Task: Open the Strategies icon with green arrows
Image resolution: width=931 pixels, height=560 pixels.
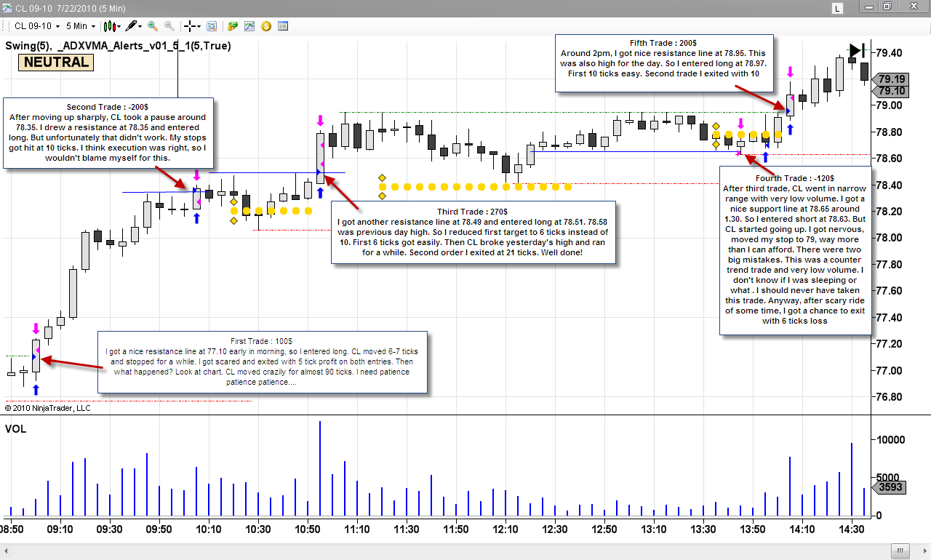Action: pos(233,26)
